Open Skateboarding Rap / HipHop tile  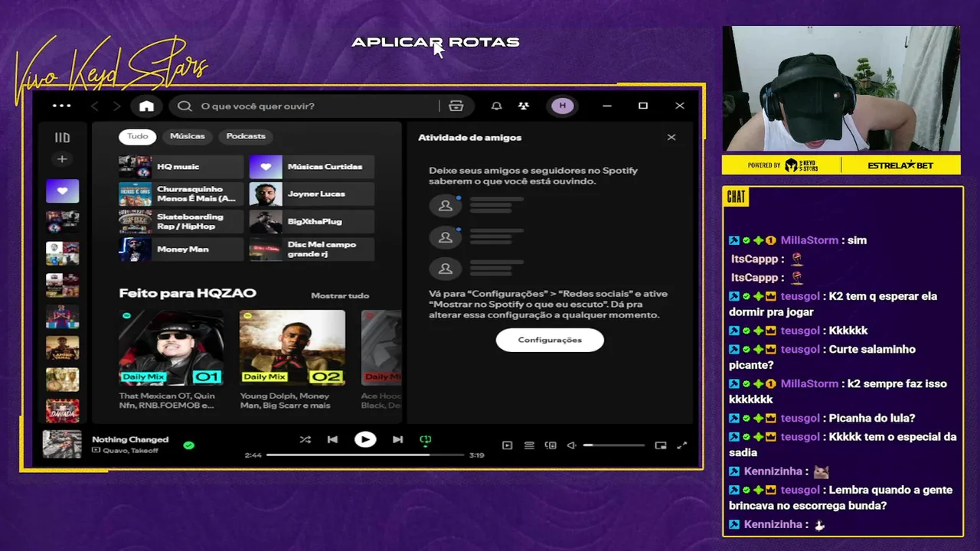point(181,222)
